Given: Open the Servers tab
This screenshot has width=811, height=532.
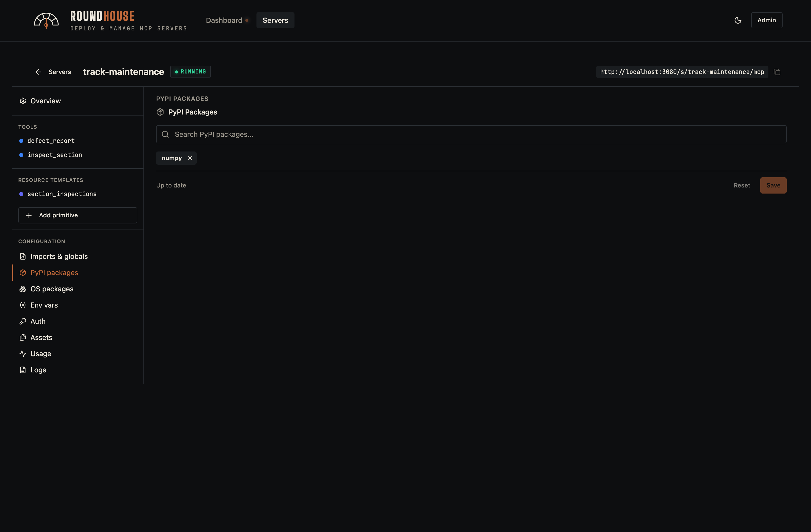Looking at the screenshot, I should pyautogui.click(x=275, y=21).
